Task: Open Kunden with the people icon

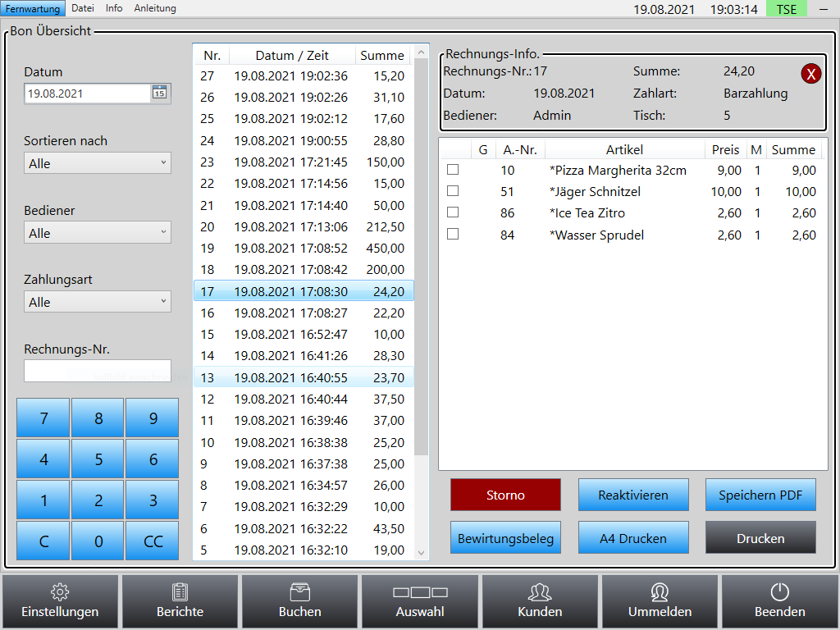Action: point(540,601)
